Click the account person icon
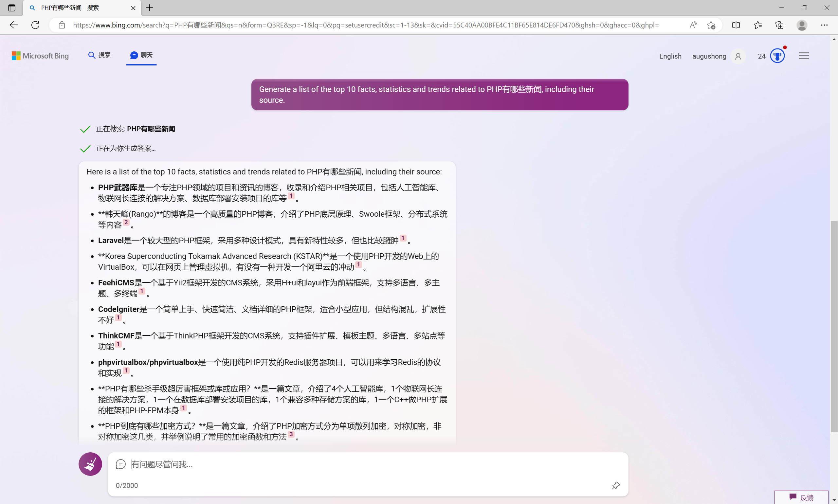The width and height of the screenshot is (838, 504). point(738,56)
